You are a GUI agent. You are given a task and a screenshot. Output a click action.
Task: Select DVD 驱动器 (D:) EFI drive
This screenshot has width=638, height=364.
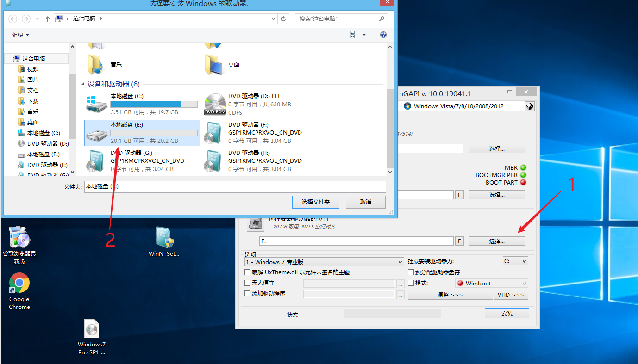(x=259, y=104)
